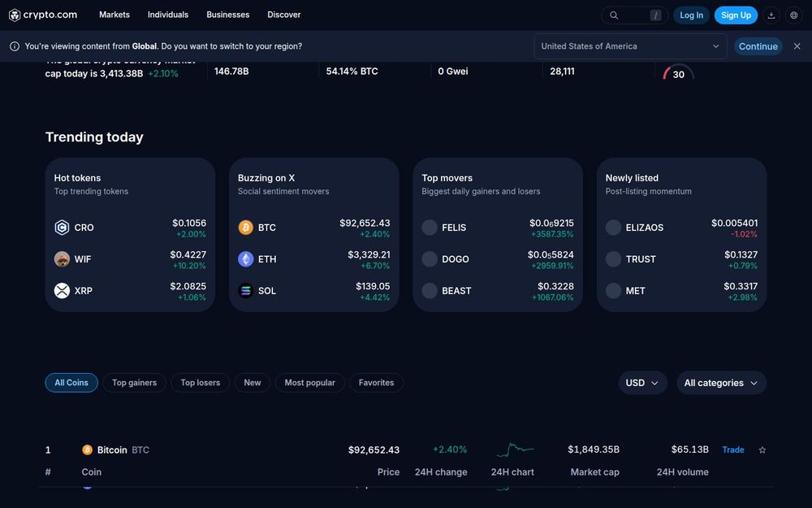
Task: Click the CRO token icon
Action: pos(63,228)
